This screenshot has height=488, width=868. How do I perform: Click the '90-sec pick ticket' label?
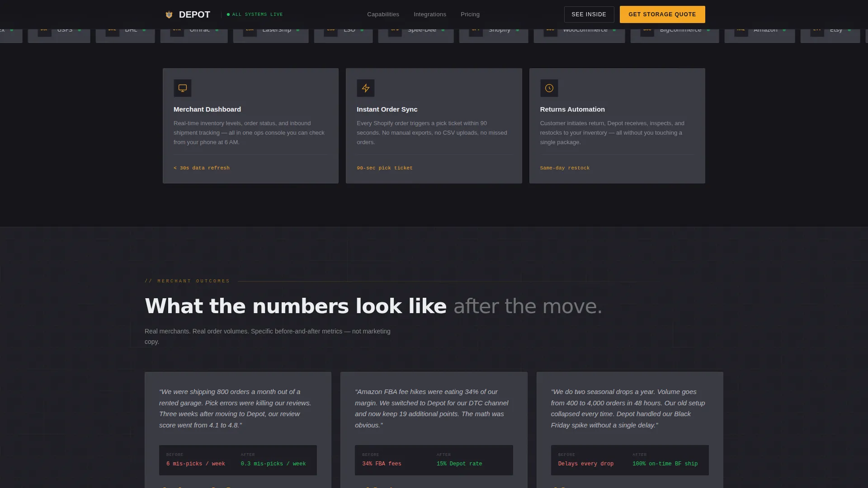pyautogui.click(x=385, y=168)
